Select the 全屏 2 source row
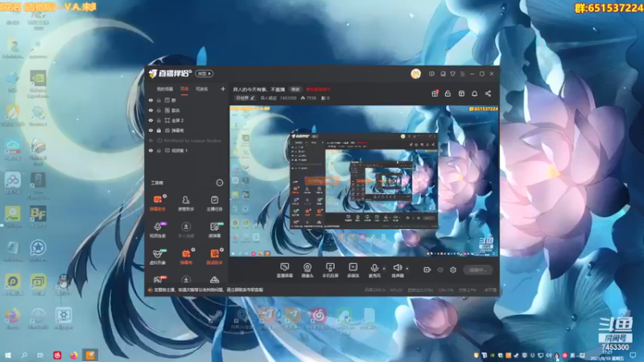This screenshot has width=644, height=362. coord(187,120)
